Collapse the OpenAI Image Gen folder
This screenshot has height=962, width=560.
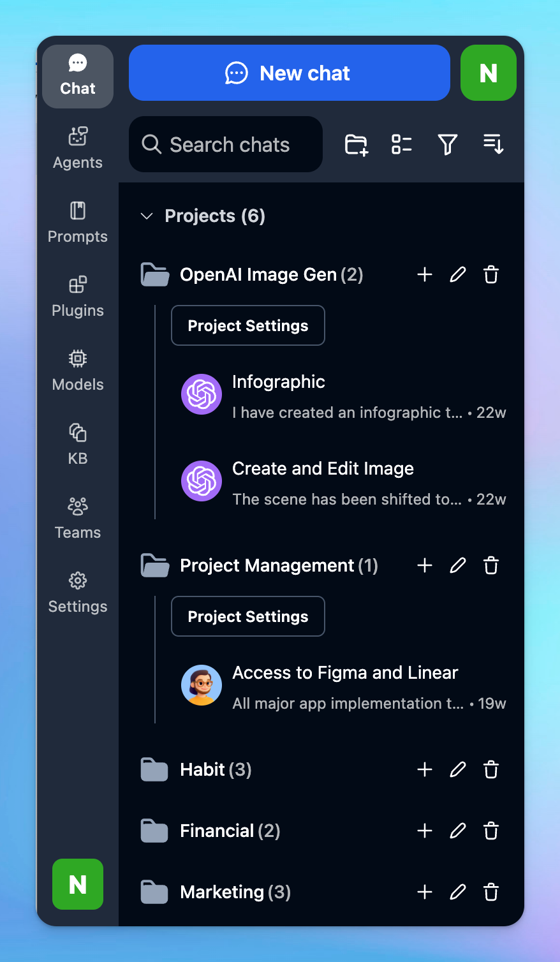point(155,275)
